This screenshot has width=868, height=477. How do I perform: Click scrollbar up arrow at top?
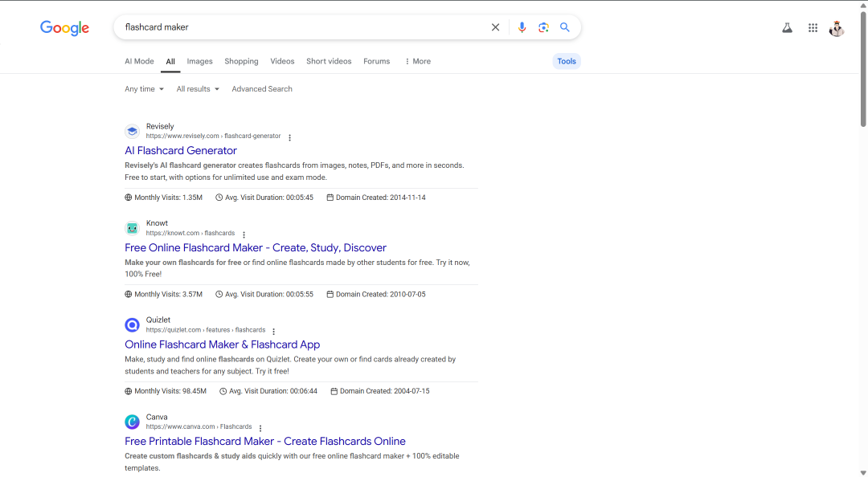click(x=863, y=6)
